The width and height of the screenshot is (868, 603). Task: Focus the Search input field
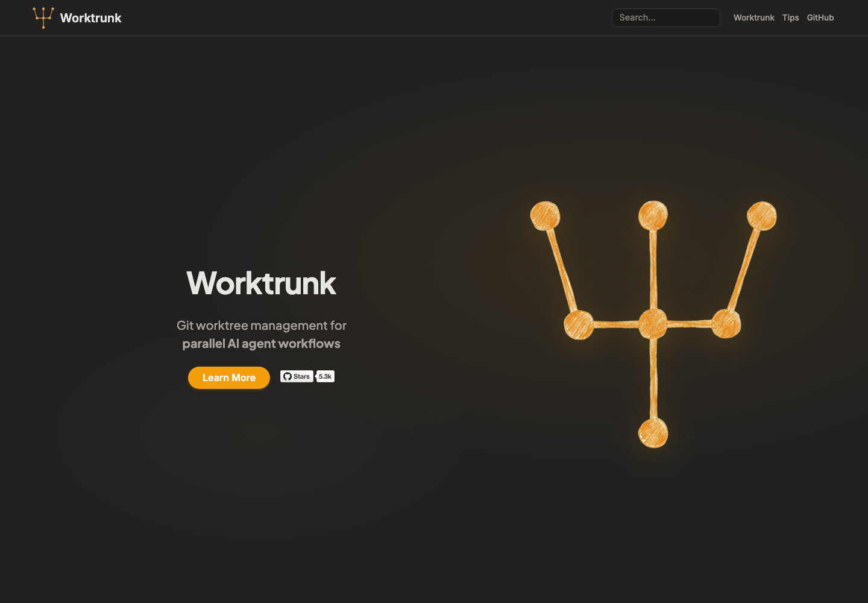coord(665,17)
